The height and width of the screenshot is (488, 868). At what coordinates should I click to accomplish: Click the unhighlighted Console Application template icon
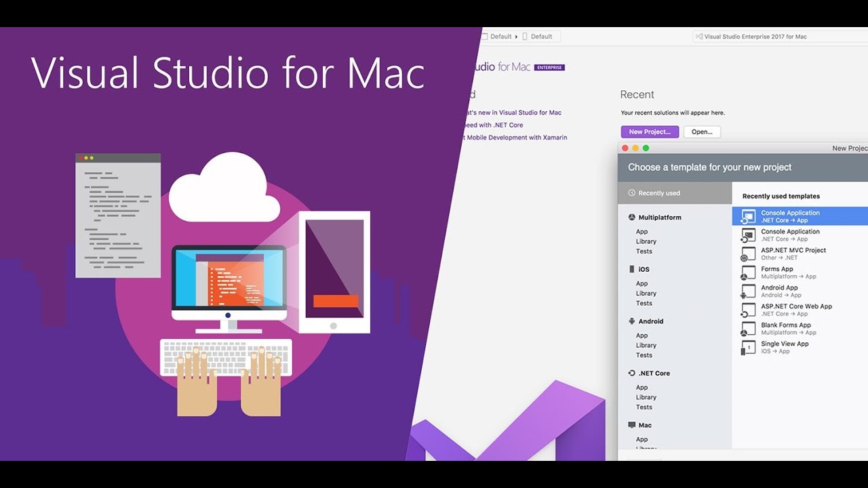click(x=747, y=235)
